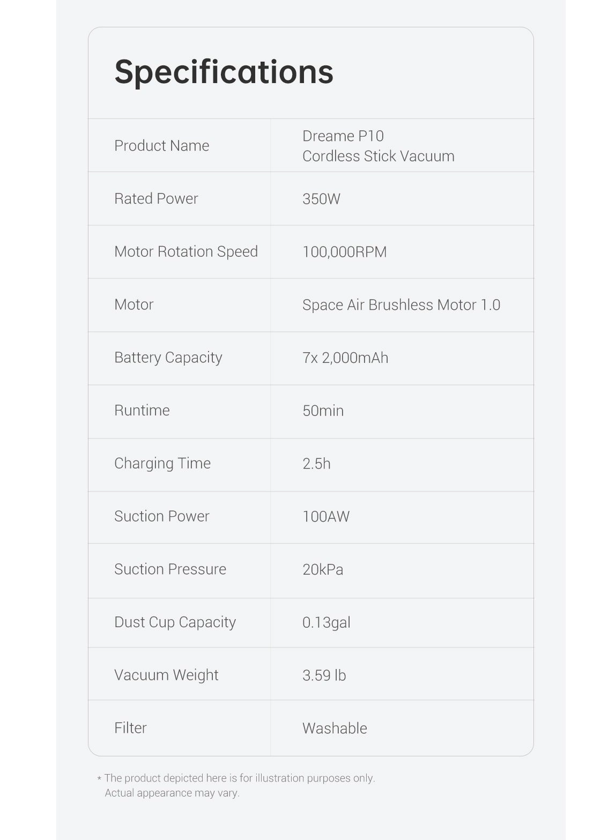Viewport: 616px width, 840px height.
Task: Select the Charging Time label
Action: (162, 463)
